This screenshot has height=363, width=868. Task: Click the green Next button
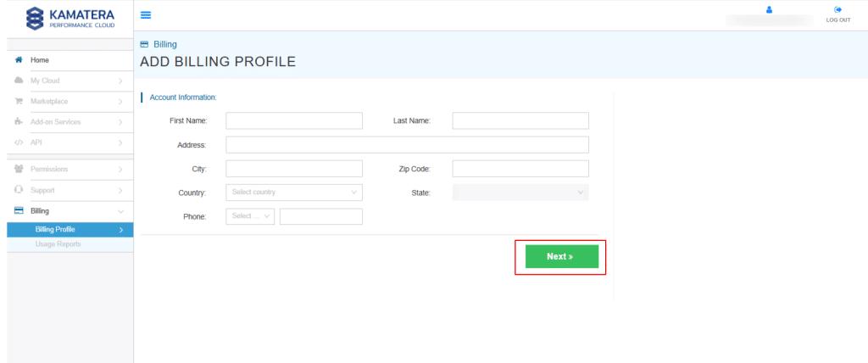click(562, 257)
